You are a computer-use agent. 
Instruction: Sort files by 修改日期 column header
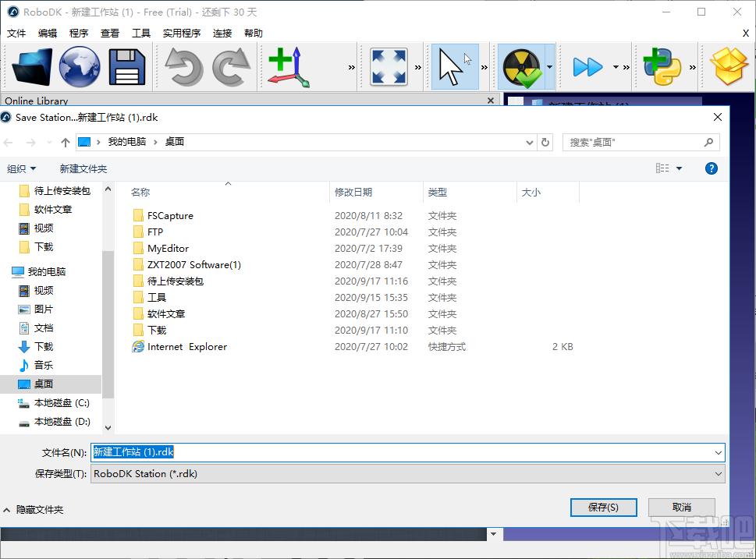pyautogui.click(x=353, y=193)
